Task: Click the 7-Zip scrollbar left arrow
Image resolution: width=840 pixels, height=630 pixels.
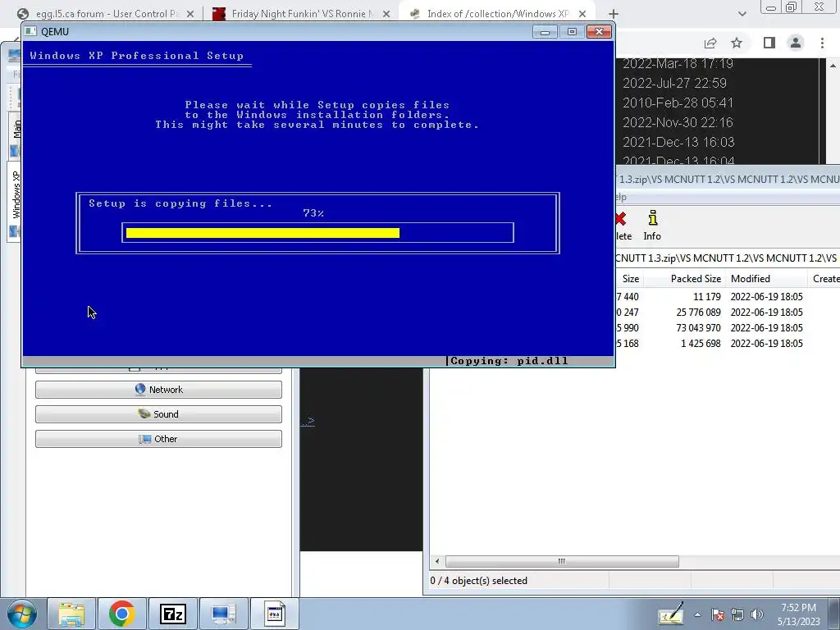Action: tap(437, 561)
